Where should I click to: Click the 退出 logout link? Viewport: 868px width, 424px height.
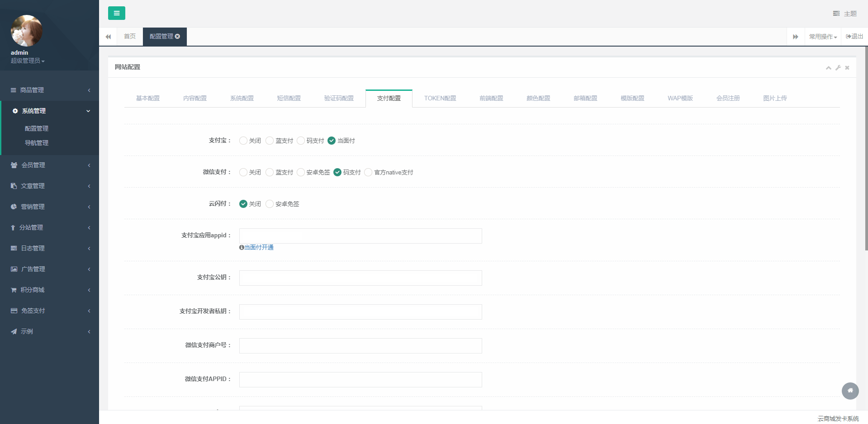(x=854, y=36)
